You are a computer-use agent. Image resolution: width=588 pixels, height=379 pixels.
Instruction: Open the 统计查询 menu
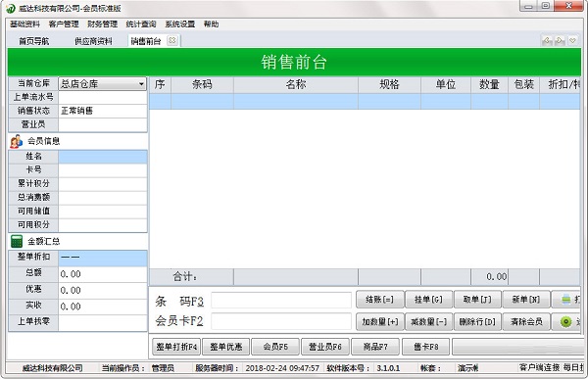tap(141, 24)
